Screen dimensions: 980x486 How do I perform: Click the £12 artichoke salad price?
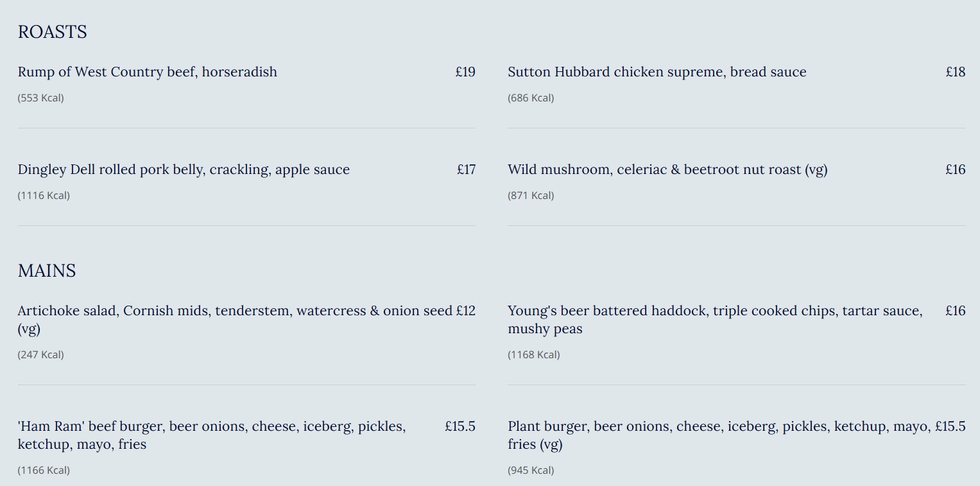pyautogui.click(x=465, y=311)
